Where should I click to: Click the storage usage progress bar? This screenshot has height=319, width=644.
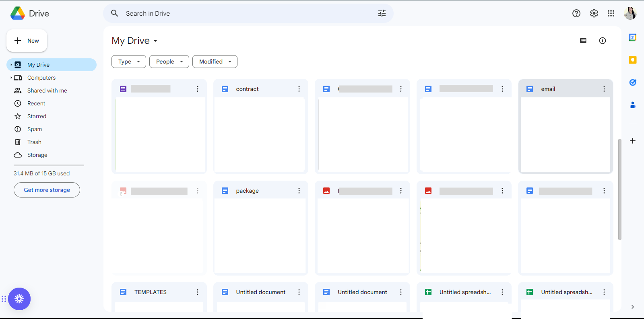[x=49, y=165]
